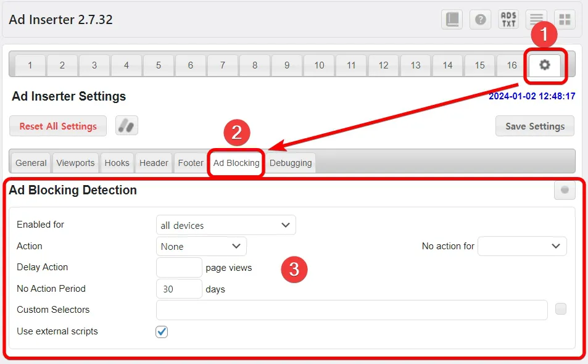Click the Custom Selectors text field
The image size is (588, 364).
point(352,310)
